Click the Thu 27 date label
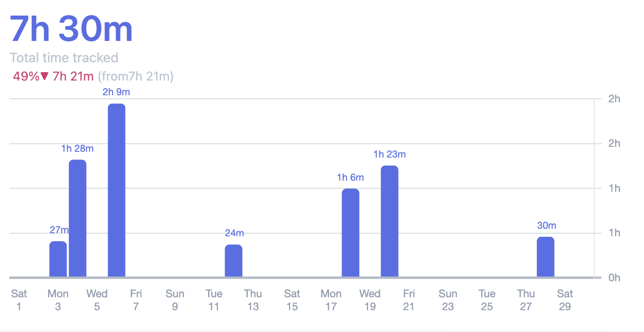 click(526, 300)
